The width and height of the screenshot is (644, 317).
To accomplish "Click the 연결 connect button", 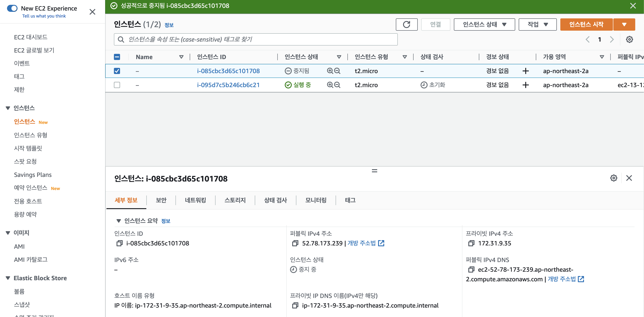I will click(x=435, y=25).
